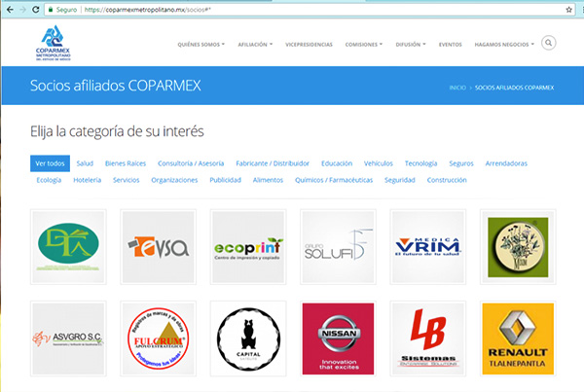This screenshot has height=392, width=584.
Task: Open the green oval DTA logo card
Action: [68, 247]
